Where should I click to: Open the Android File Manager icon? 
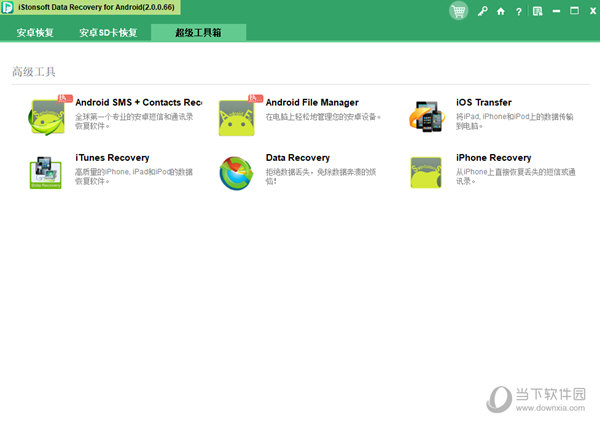pyautogui.click(x=236, y=118)
